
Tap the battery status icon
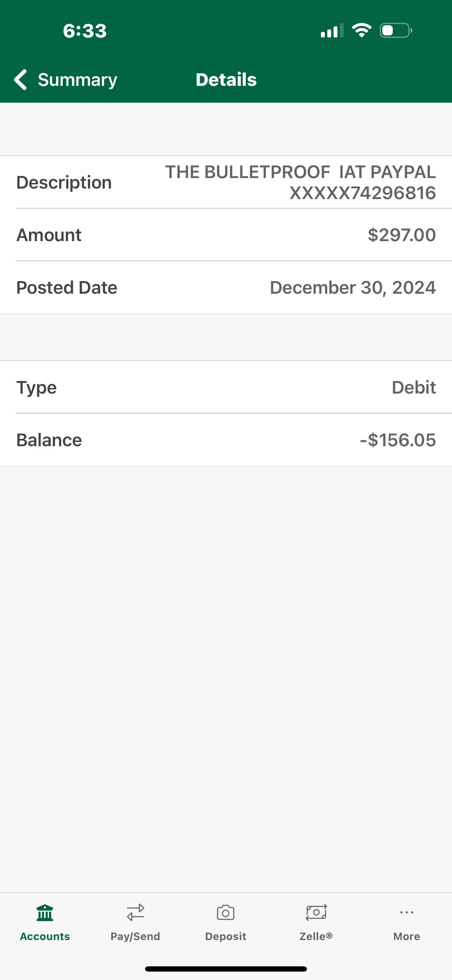click(396, 30)
